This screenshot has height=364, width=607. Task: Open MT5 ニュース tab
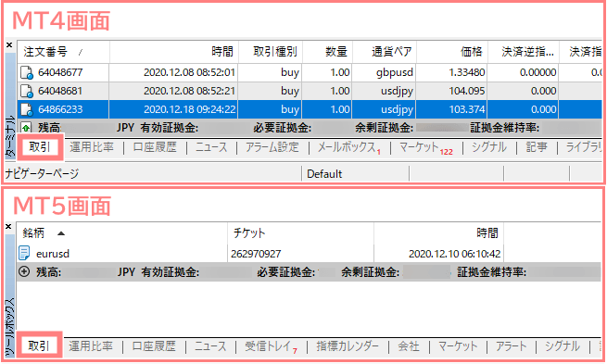[x=210, y=345]
